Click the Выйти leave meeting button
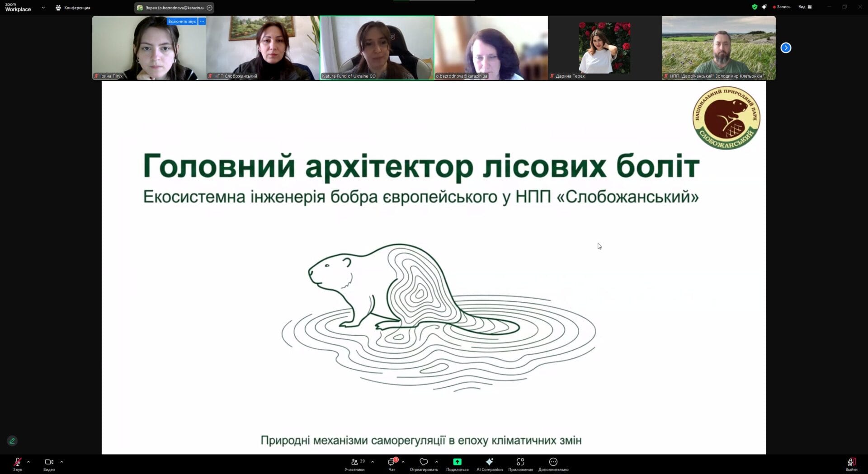868x474 pixels. (x=851, y=464)
